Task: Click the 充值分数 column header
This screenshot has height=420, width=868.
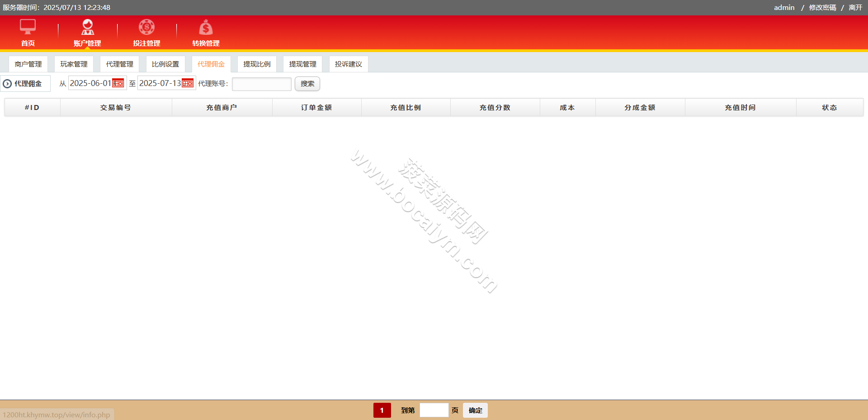Action: coord(495,108)
